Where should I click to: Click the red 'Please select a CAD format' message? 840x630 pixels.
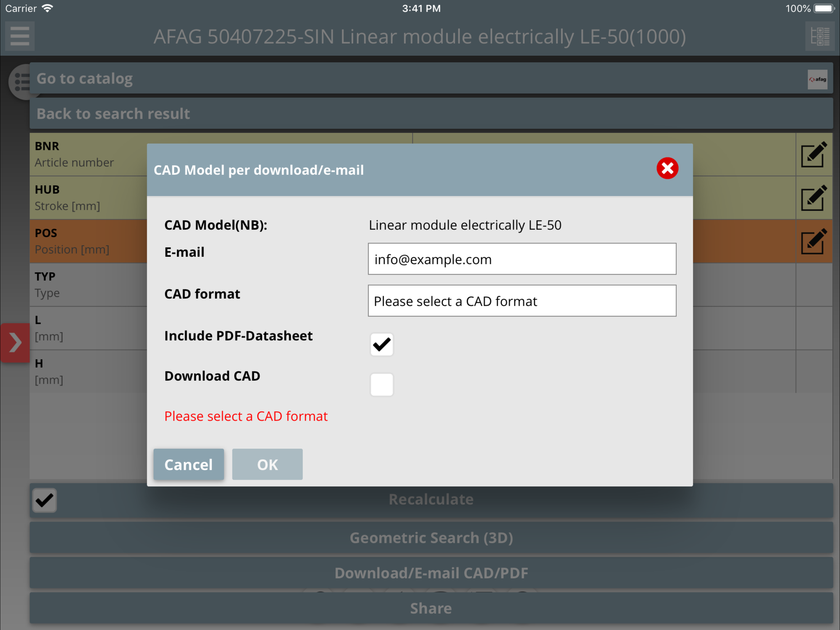(246, 417)
